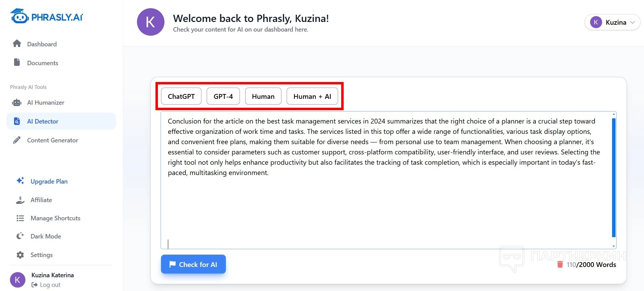Select the AI Detector magnifier icon

(x=17, y=121)
